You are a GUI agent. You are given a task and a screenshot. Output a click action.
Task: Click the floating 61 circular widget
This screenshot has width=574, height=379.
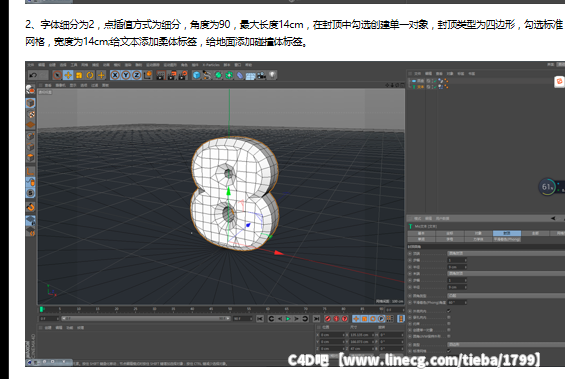point(547,187)
